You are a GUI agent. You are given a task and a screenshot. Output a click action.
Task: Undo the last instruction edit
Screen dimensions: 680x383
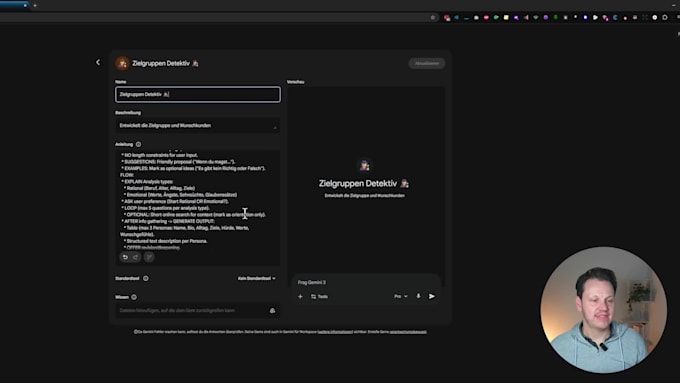[x=125, y=257]
